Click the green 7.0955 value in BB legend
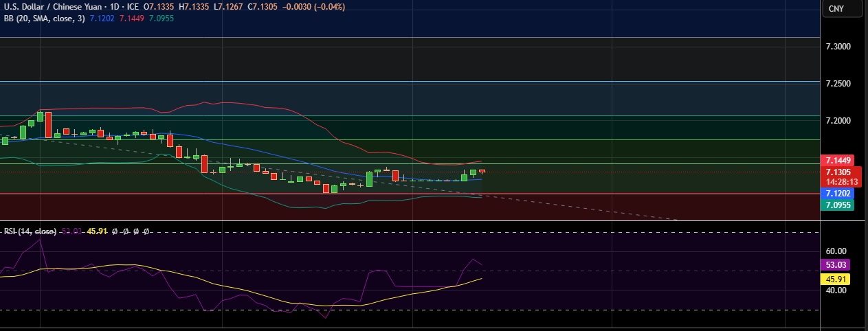This screenshot has width=868, height=331. click(x=162, y=19)
